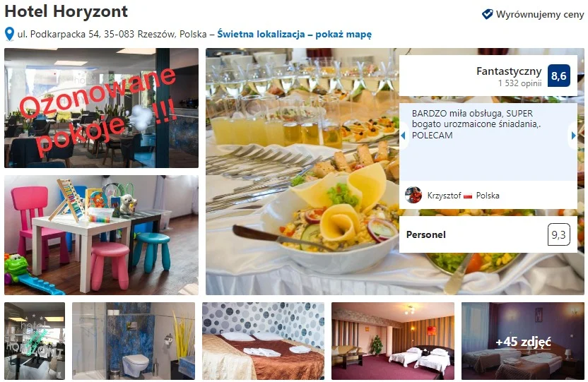588x382 pixels.
Task: Open the "1 532 opinii" reviews link
Action: click(x=519, y=83)
